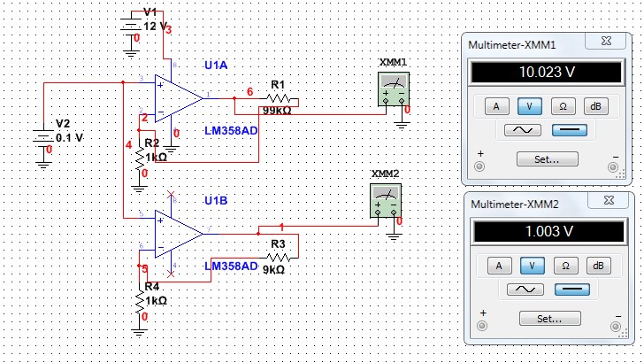Select resistor R4 1kΩ symbol

point(139,303)
